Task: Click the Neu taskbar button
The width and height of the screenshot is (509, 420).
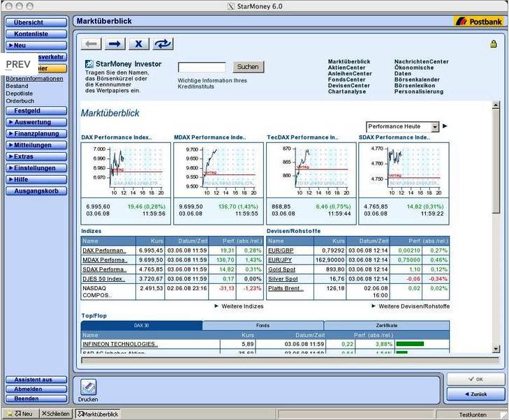Action: tap(22, 414)
